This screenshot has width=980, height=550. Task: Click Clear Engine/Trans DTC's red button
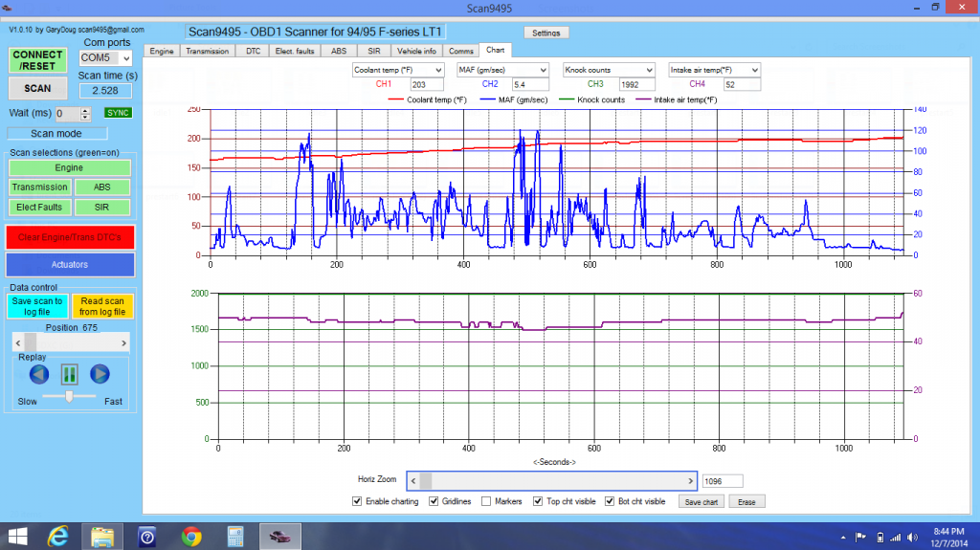coord(70,237)
